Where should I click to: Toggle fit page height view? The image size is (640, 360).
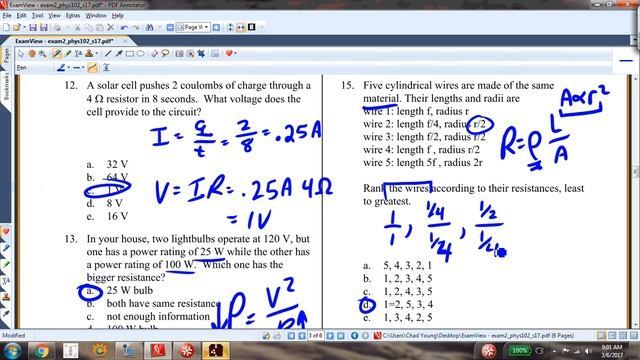coord(230,27)
